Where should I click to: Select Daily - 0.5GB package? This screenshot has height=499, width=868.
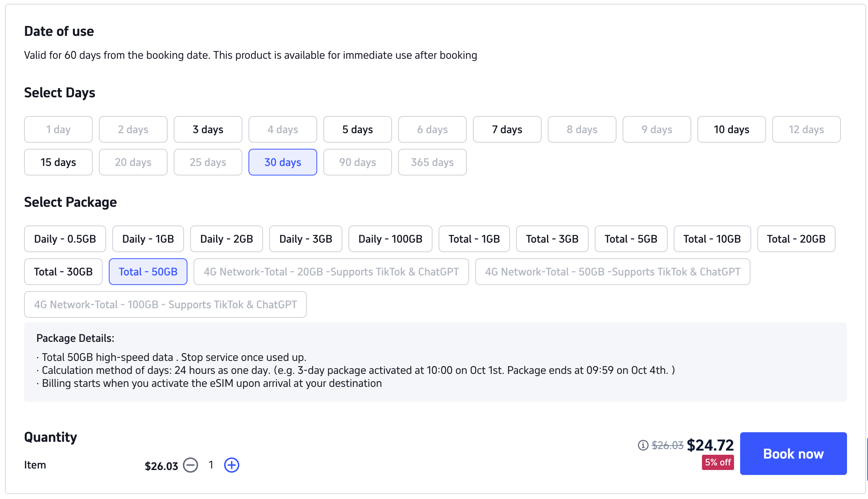pos(65,239)
